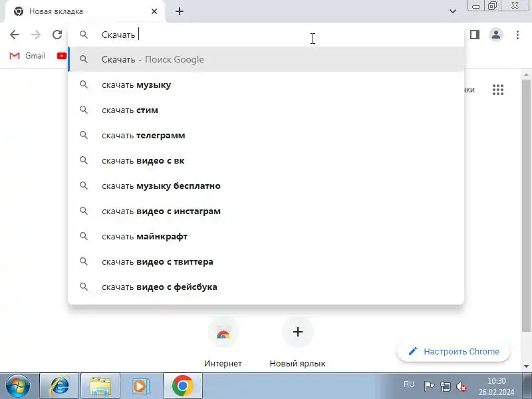The height and width of the screenshot is (399, 532).
Task: Click Chrome icon in taskbar
Action: (x=182, y=386)
